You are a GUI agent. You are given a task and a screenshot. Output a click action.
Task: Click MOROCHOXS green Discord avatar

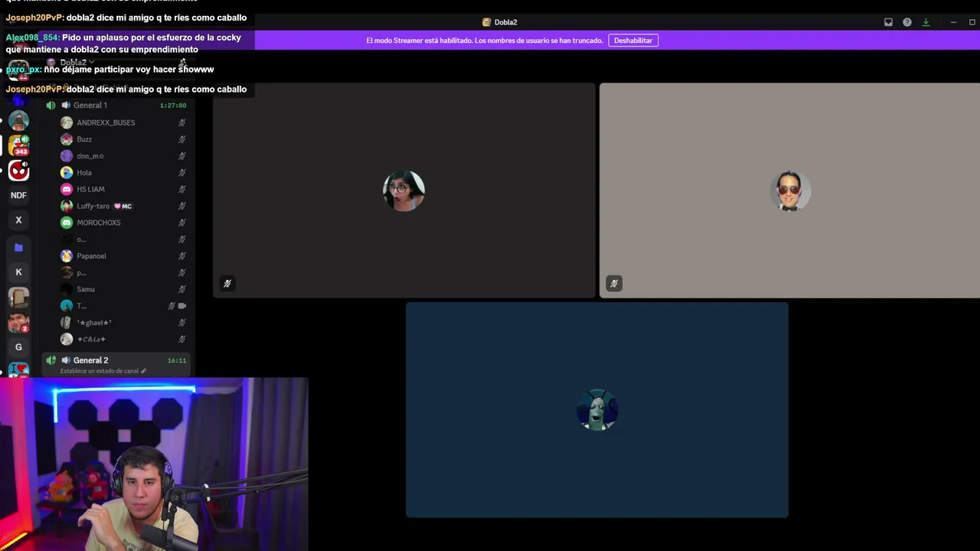click(67, 223)
